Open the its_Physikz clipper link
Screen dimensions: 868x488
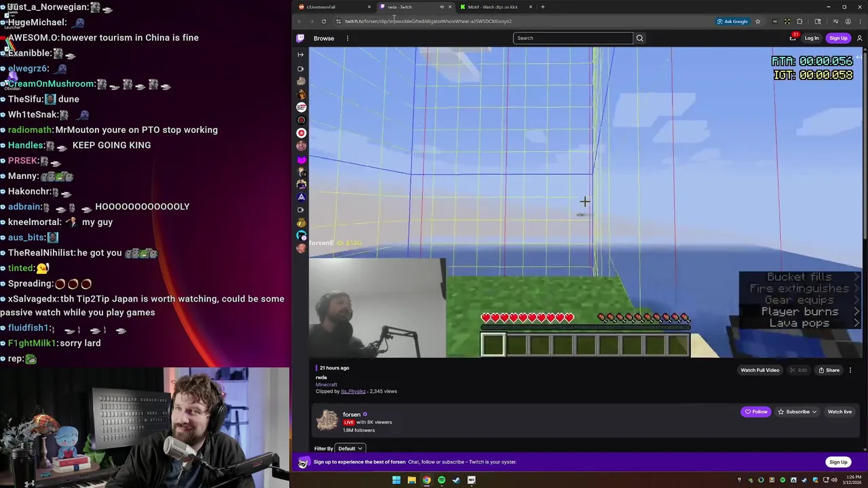tap(353, 391)
